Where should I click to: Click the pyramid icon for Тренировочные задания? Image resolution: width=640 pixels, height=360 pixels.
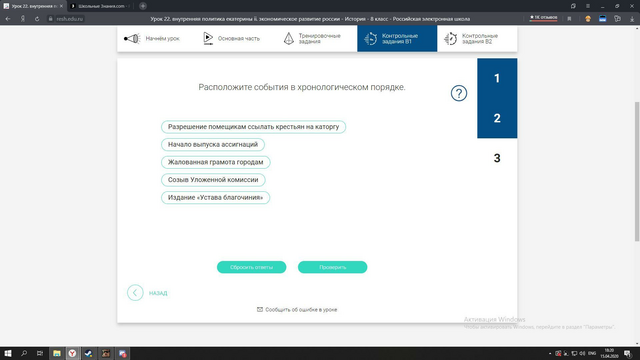(x=289, y=38)
